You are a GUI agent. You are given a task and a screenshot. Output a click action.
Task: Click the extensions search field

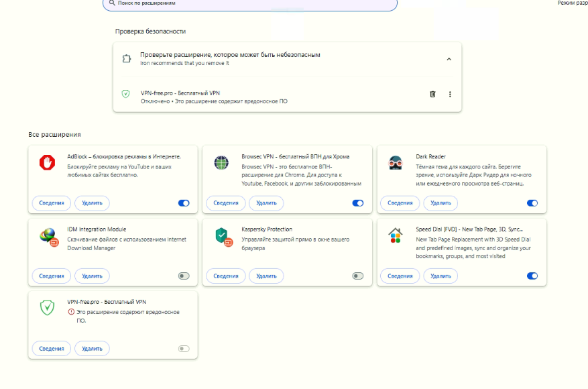point(249,4)
